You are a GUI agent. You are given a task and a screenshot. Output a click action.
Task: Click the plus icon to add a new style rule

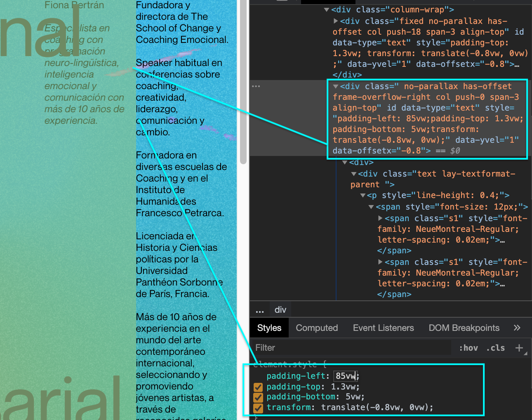click(519, 348)
